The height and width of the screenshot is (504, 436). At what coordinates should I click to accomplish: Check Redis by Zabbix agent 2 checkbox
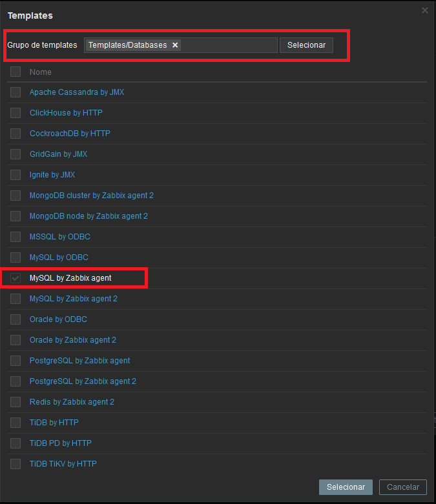click(16, 402)
